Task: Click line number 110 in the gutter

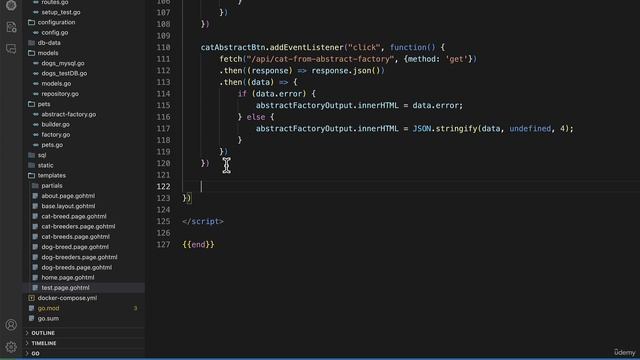Action: pyautogui.click(x=163, y=47)
